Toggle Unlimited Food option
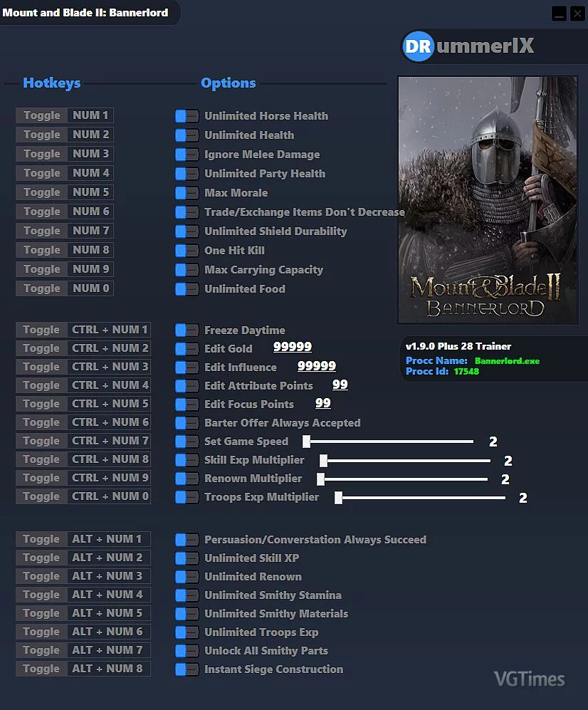 (x=187, y=289)
